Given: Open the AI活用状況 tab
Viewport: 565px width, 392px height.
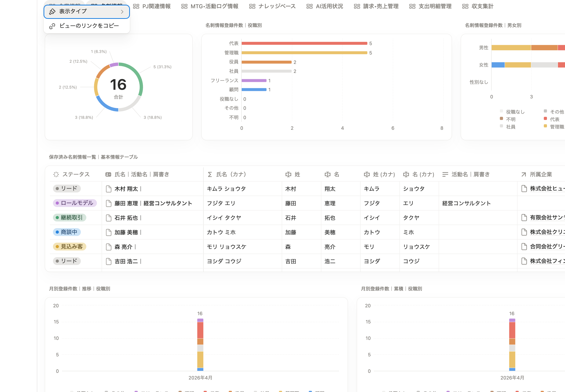Looking at the screenshot, I should pos(324,6).
